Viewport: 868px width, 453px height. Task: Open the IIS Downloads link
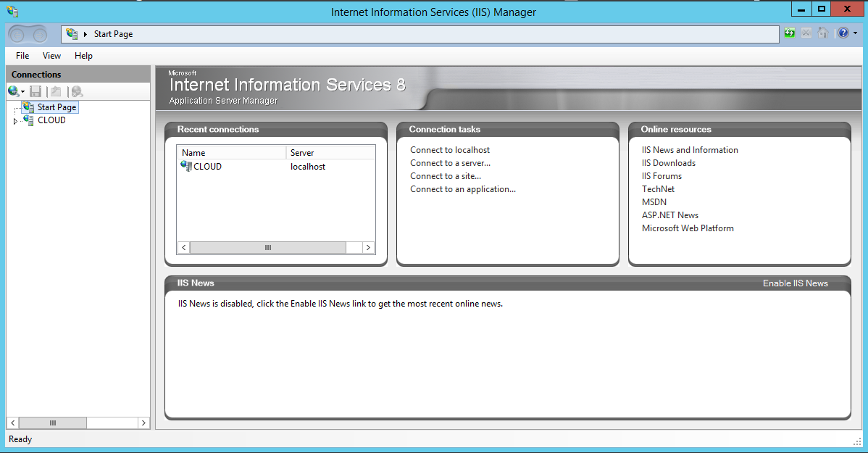click(x=669, y=163)
